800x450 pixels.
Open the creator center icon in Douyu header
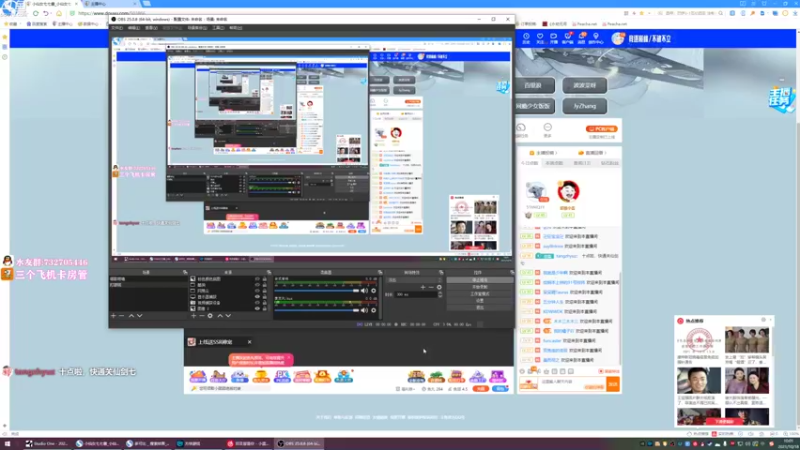tap(595, 38)
